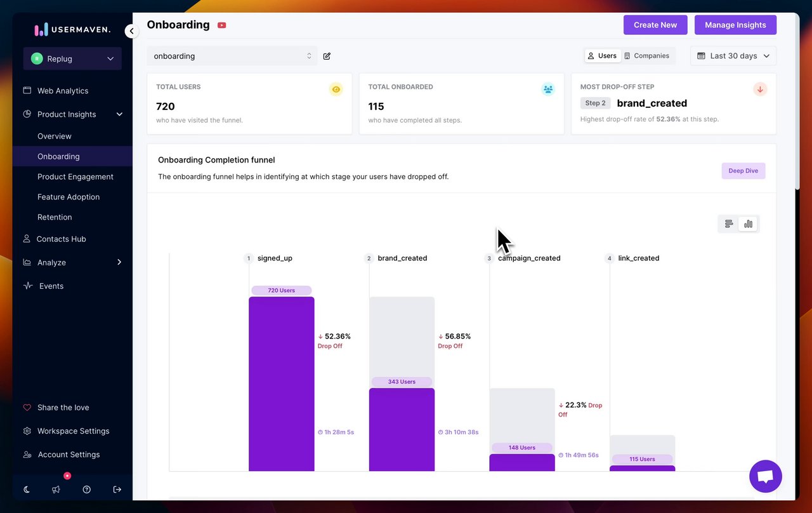The image size is (812, 513).
Task: Click the Deep Dive button
Action: tap(743, 171)
